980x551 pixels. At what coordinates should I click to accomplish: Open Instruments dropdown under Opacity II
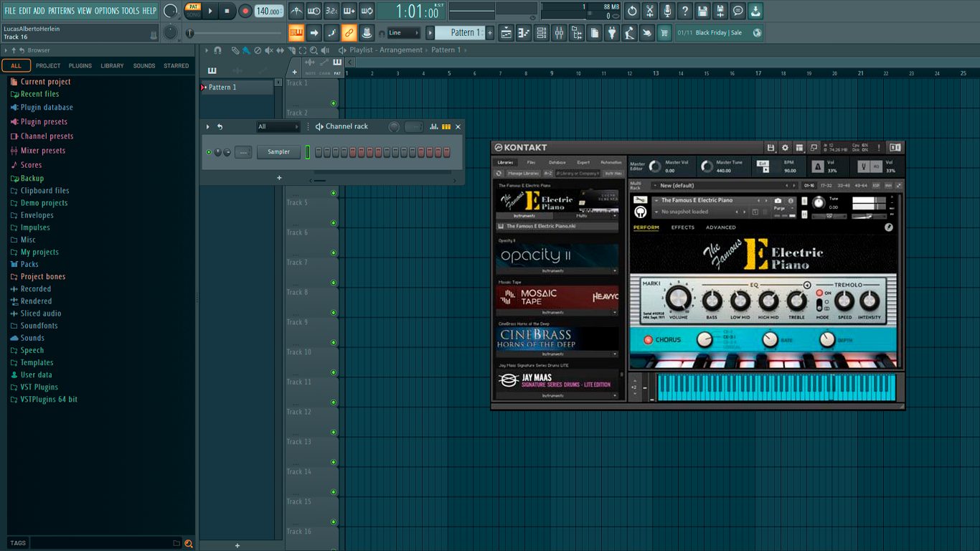coord(557,271)
